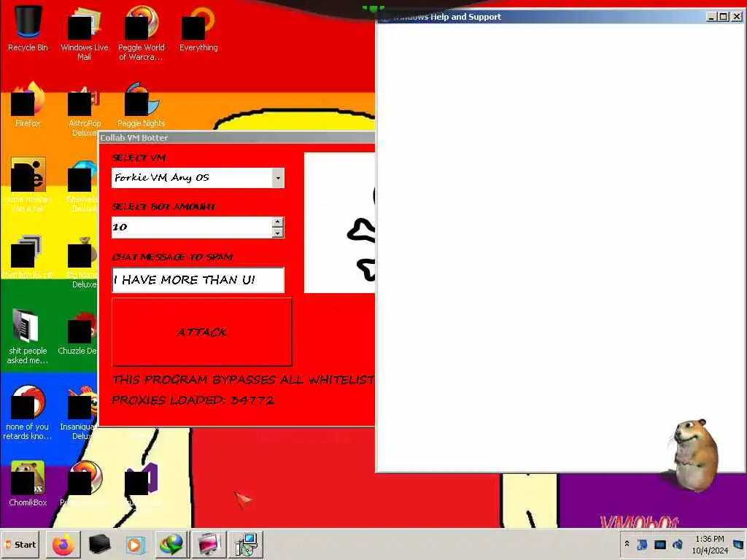Image resolution: width=747 pixels, height=560 pixels.
Task: Click the volume speaker tray icon
Action: click(x=678, y=544)
